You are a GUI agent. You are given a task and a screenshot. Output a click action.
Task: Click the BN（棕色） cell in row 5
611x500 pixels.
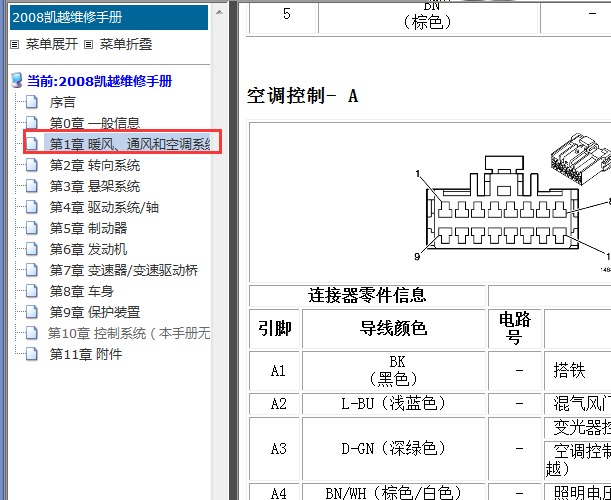pos(429,18)
